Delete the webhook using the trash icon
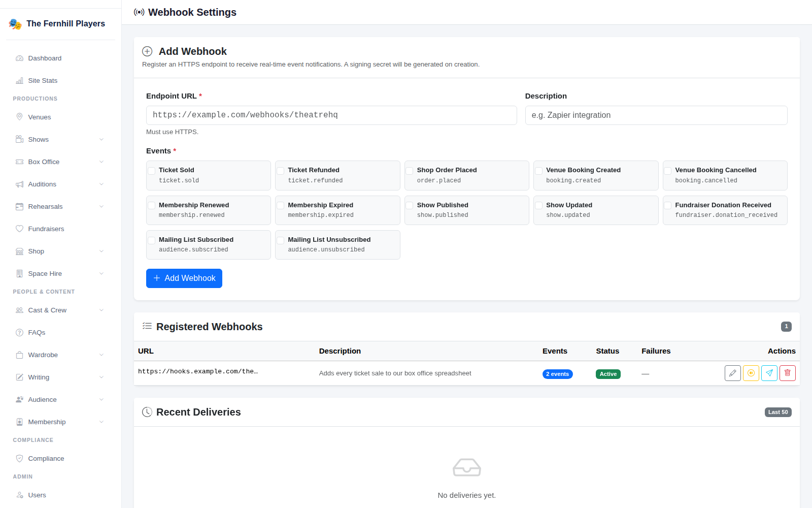This screenshot has height=508, width=812. pos(788,373)
